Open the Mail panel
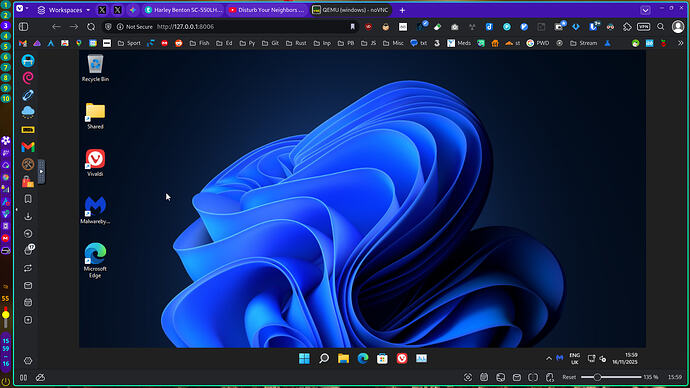Image resolution: width=690 pixels, height=388 pixels. 28,286
